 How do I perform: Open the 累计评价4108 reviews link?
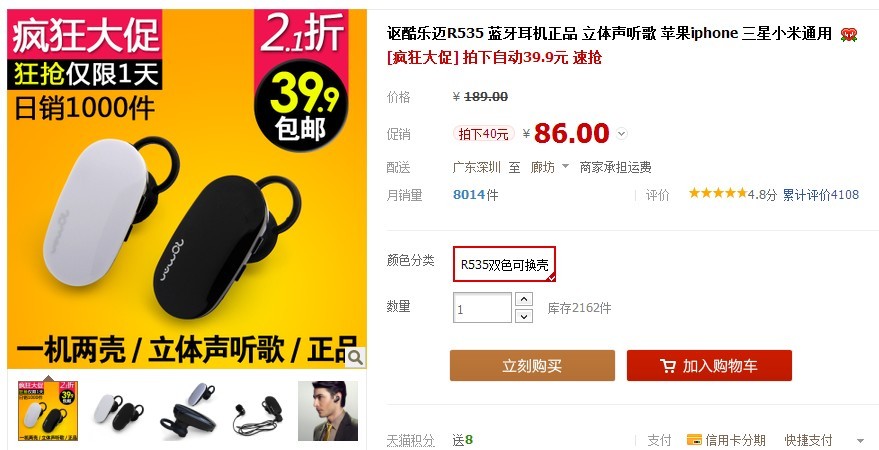(x=821, y=194)
